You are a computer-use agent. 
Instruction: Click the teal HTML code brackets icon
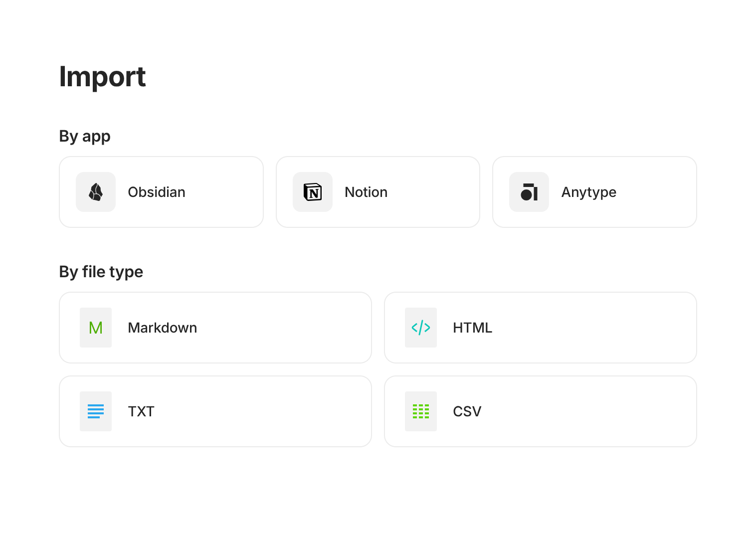(x=421, y=328)
